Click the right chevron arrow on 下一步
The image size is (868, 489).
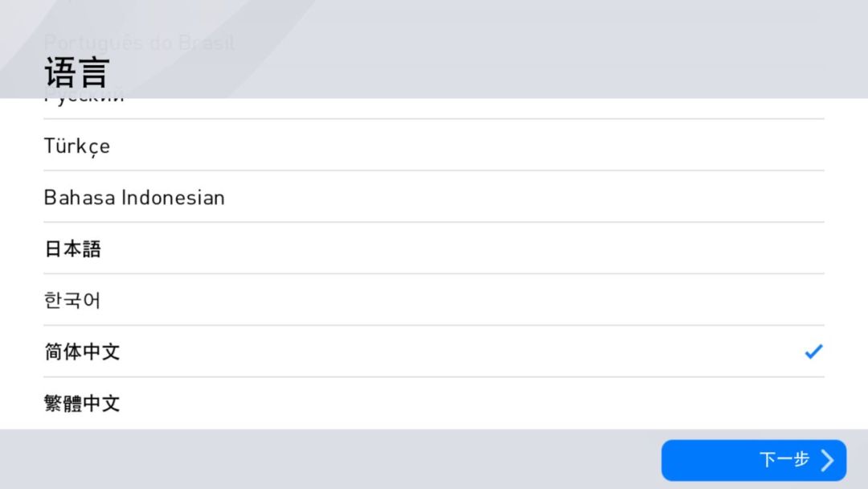pyautogui.click(x=828, y=460)
